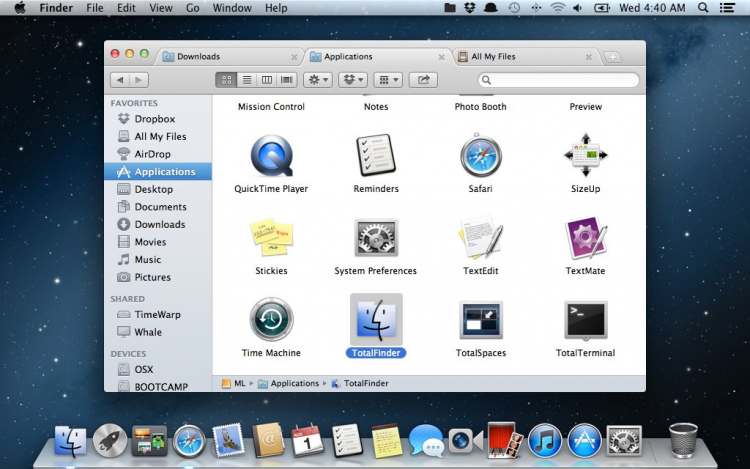The image size is (750, 469).
Task: Select the Stickies application icon
Action: [271, 238]
